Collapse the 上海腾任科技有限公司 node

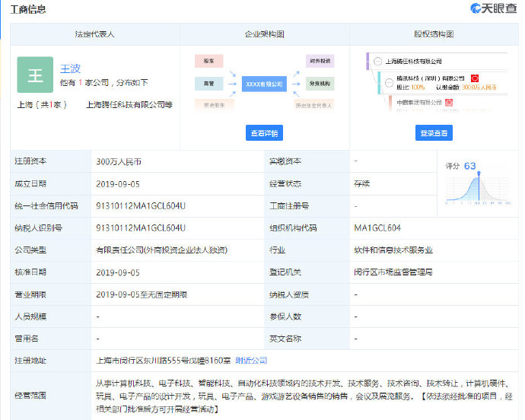tap(377, 62)
